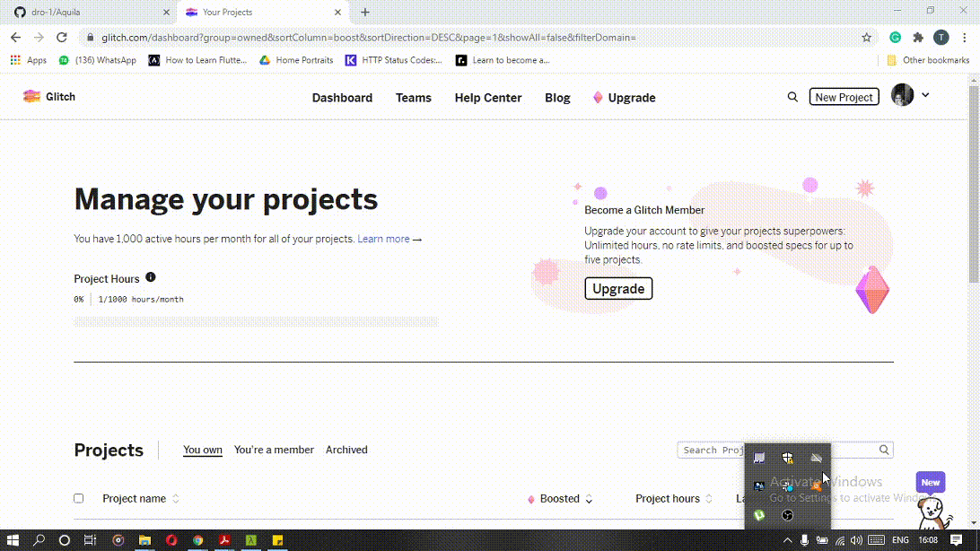
Task: Click the Glitch logo in the header
Action: click(48, 96)
